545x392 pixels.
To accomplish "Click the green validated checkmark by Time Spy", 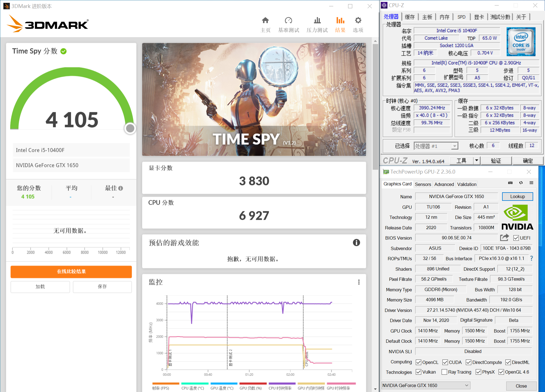I will [x=64, y=51].
